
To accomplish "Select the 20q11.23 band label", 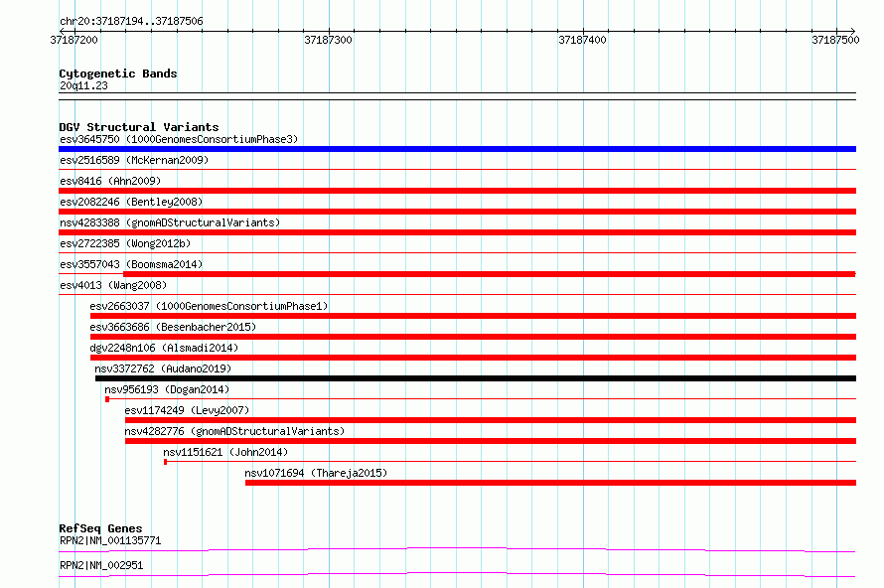I will pos(83,85).
